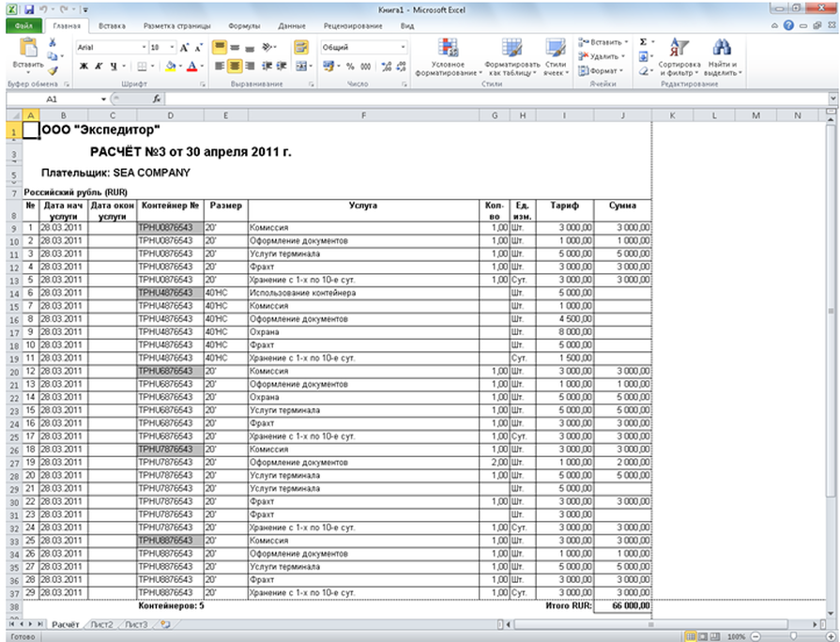Toggle Align Text Left button
This screenshot has width=840, height=642.
(219, 66)
